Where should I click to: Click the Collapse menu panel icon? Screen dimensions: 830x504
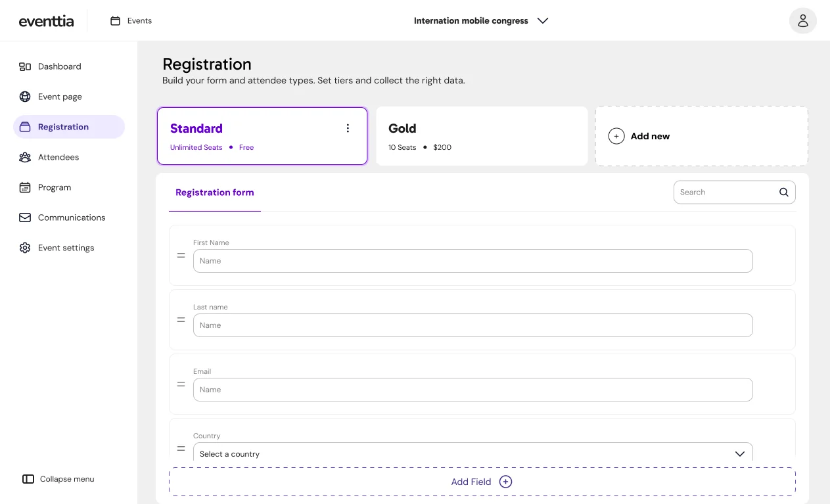point(28,479)
